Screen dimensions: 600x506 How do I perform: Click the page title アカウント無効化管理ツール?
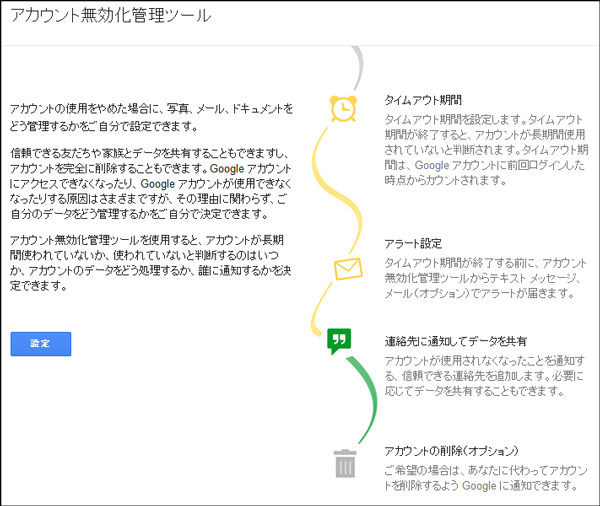pyautogui.click(x=111, y=16)
